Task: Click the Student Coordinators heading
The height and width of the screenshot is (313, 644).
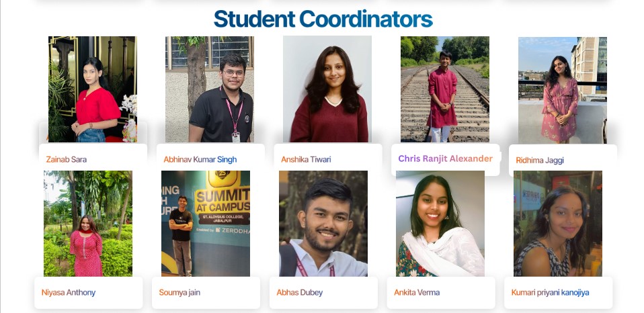Action: tap(323, 19)
